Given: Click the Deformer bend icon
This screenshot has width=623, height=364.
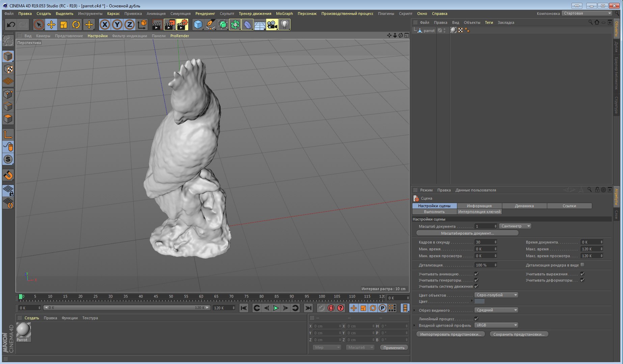Looking at the screenshot, I should coord(247,24).
